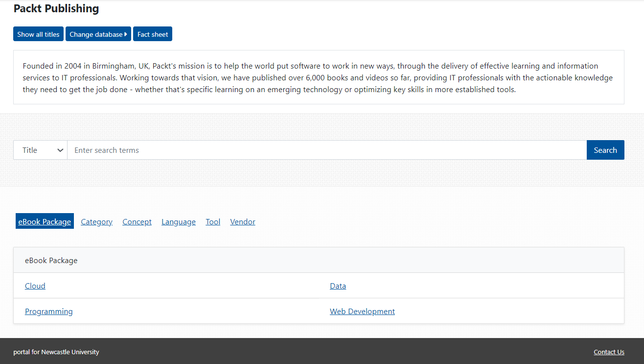Screen dimensions: 644x364
Task: Click the Packt description paragraph
Action: pos(318,78)
